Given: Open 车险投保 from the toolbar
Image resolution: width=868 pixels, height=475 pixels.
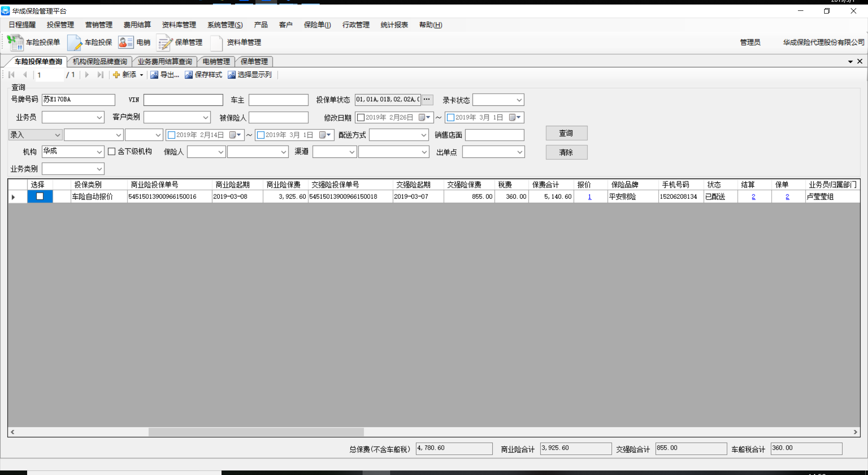Looking at the screenshot, I should point(75,43).
